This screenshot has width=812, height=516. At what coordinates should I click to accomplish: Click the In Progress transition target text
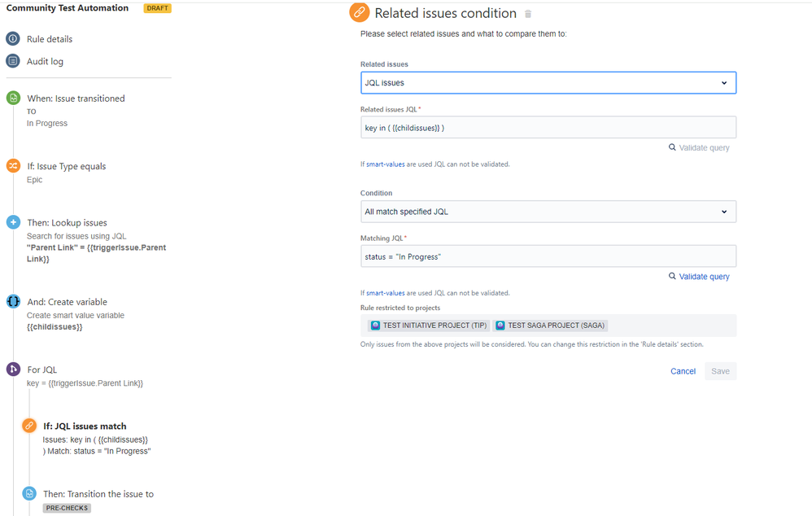pyautogui.click(x=47, y=123)
